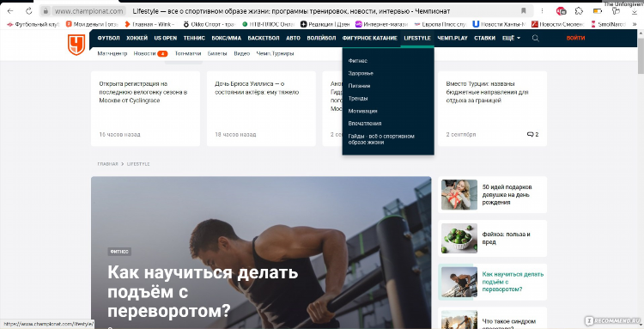This screenshot has height=329, width=644.
Task: Click the ФИТНЕС tag on the hero article
Action: click(x=119, y=252)
